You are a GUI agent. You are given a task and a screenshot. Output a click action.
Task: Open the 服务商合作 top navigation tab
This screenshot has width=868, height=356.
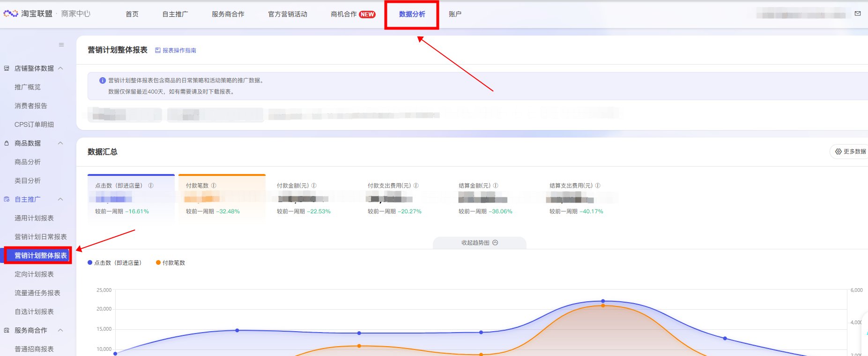click(x=228, y=14)
